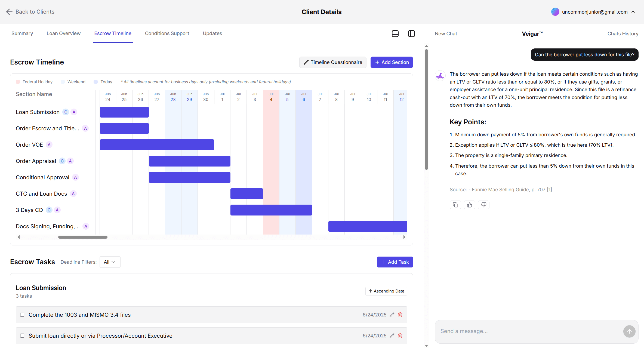Viewport: 644px width, 348px height.
Task: Click the Order VOE timeline bar
Action: pyautogui.click(x=157, y=145)
